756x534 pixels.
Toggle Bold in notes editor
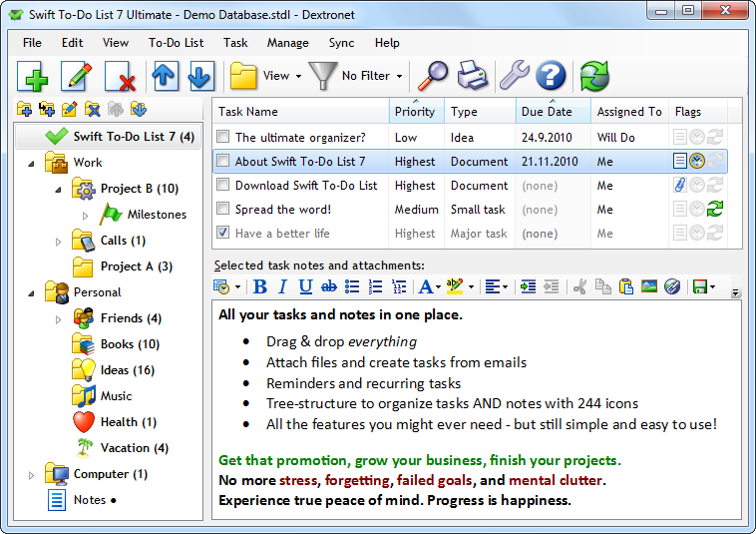[260, 286]
